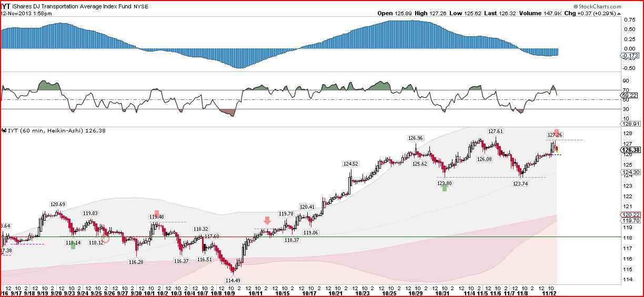The width and height of the screenshot is (644, 297).
Task: Click the 10/21 date on time axis
Action: pos(335,293)
